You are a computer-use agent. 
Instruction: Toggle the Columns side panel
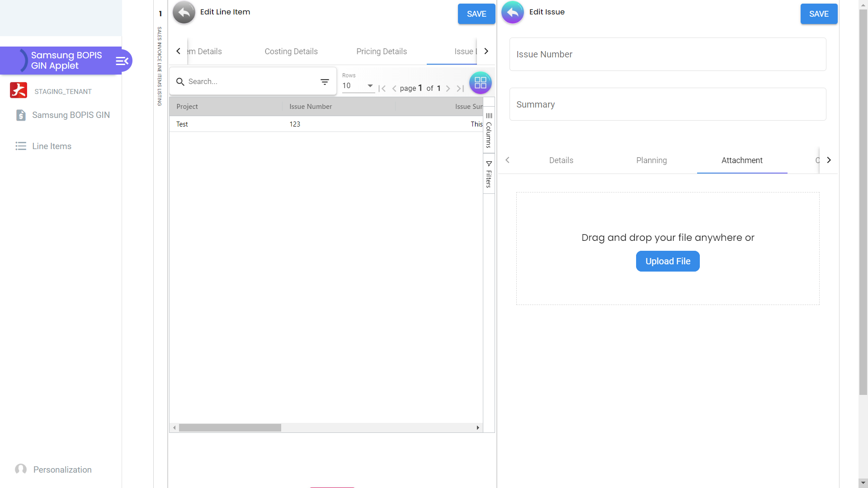(489, 130)
